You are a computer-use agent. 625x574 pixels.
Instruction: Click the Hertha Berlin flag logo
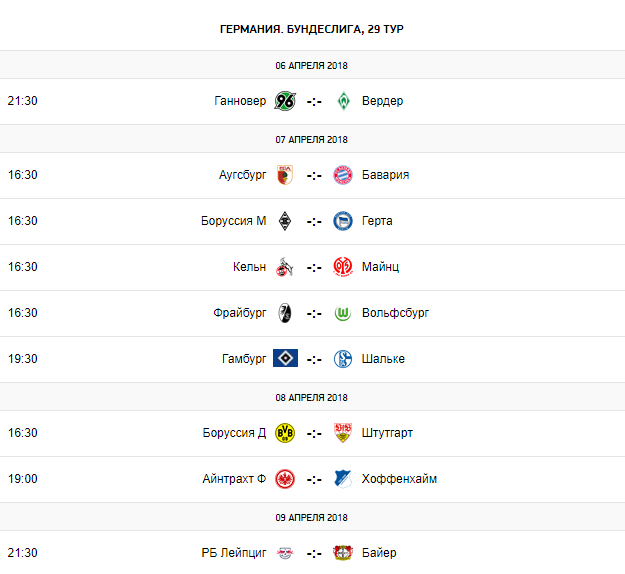(343, 221)
